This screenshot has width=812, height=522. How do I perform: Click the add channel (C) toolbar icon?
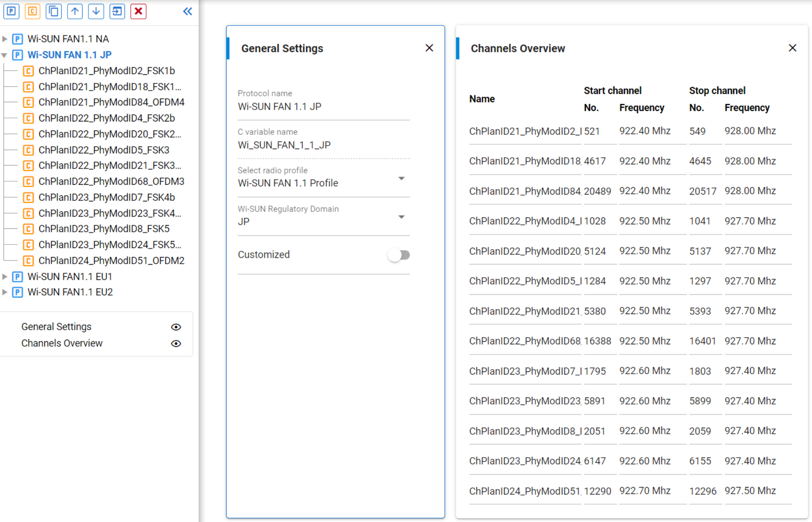[33, 11]
